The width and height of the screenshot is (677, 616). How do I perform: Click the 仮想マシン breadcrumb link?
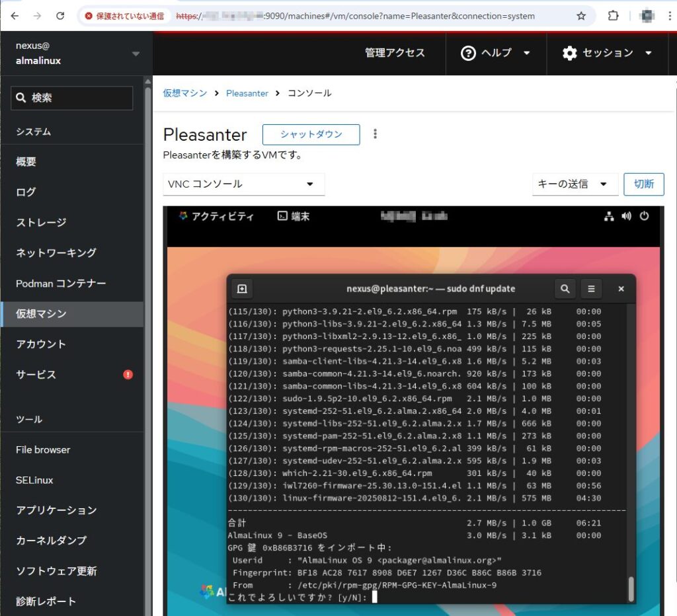185,93
